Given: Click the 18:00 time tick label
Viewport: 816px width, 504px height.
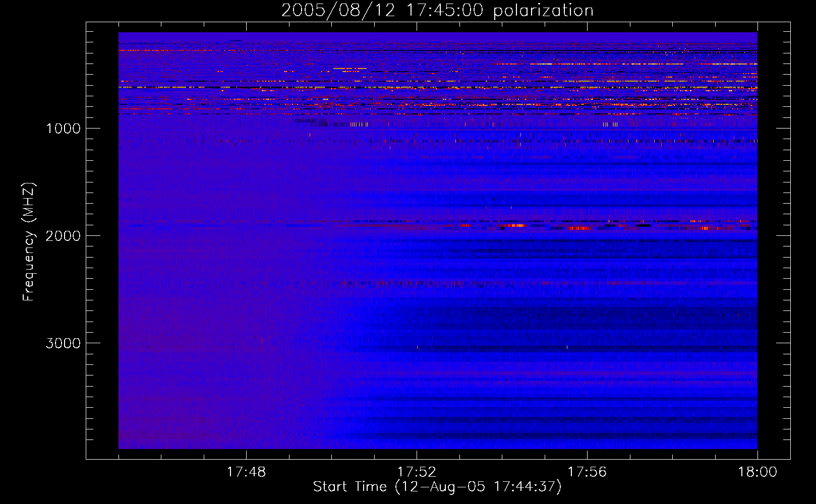Looking at the screenshot, I should [x=757, y=472].
